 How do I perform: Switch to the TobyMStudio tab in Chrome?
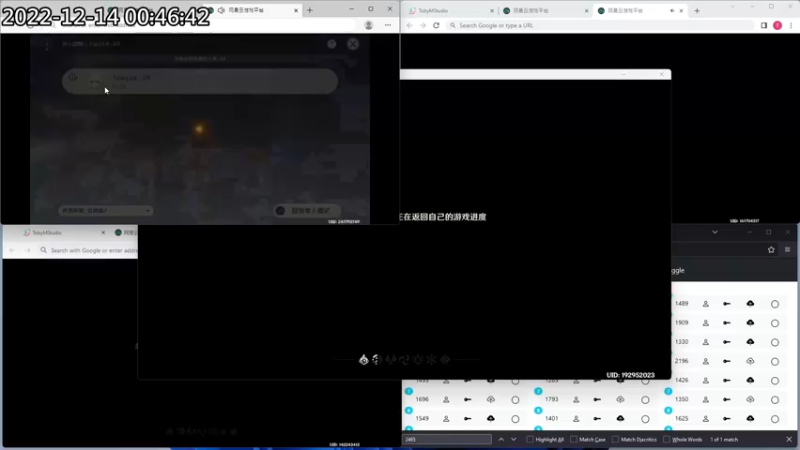(451, 10)
